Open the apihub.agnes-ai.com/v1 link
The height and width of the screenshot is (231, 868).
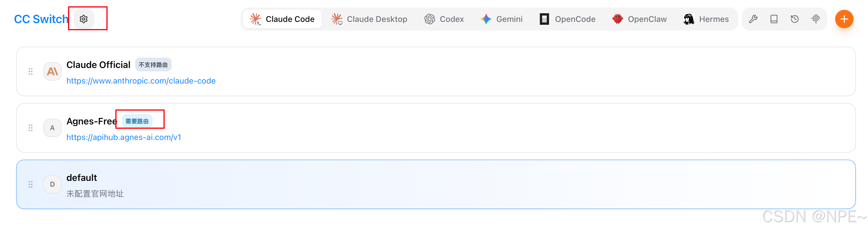click(124, 137)
